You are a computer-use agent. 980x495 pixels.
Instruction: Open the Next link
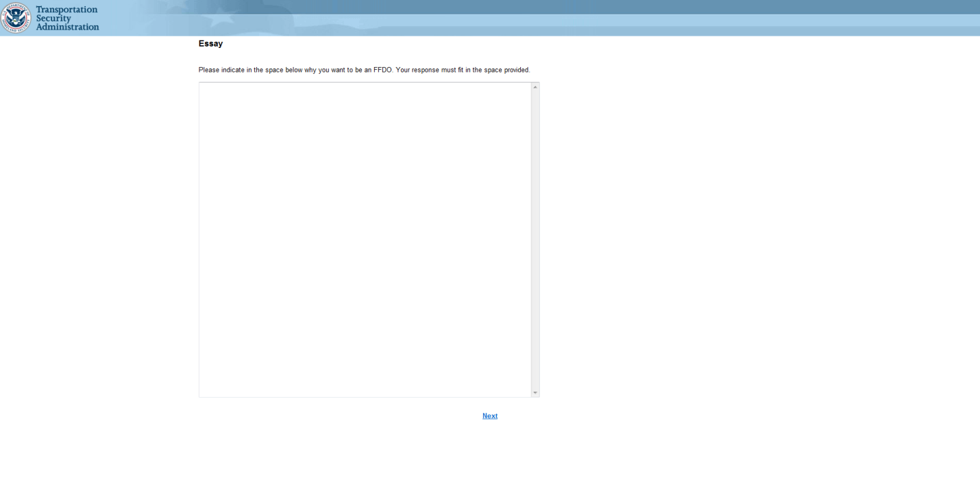point(490,416)
